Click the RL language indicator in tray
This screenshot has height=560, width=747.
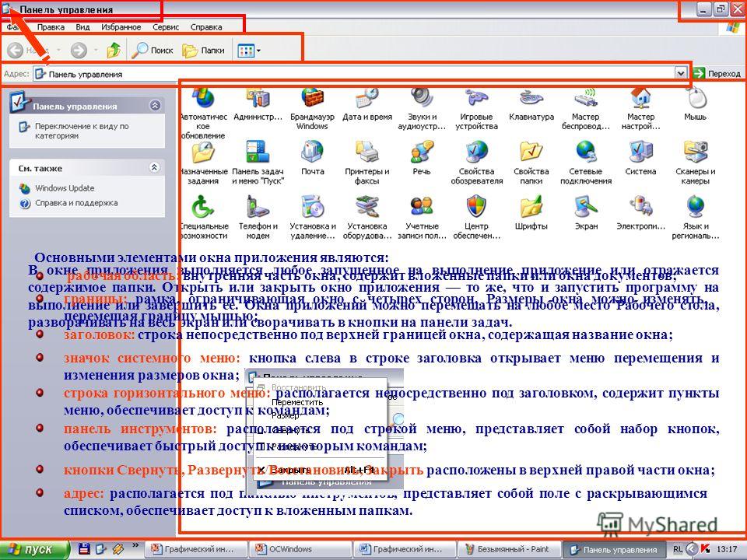678,549
